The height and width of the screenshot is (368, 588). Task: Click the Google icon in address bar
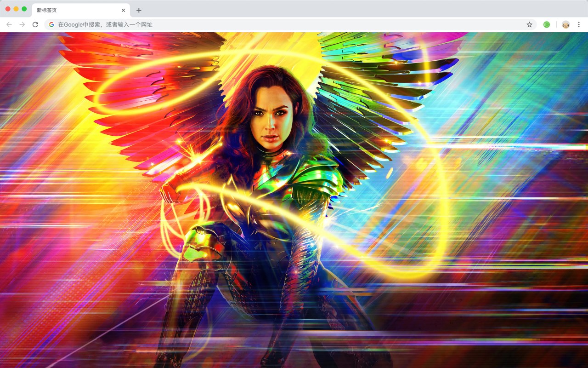(51, 24)
